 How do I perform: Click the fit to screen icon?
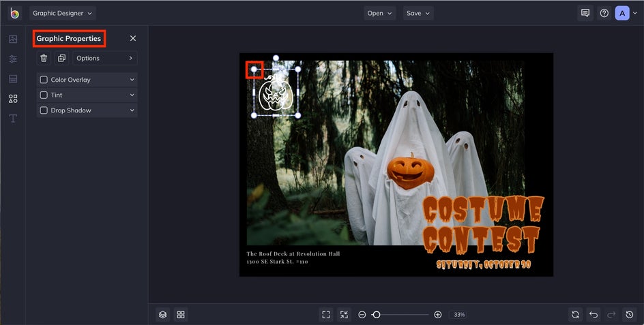pyautogui.click(x=326, y=315)
